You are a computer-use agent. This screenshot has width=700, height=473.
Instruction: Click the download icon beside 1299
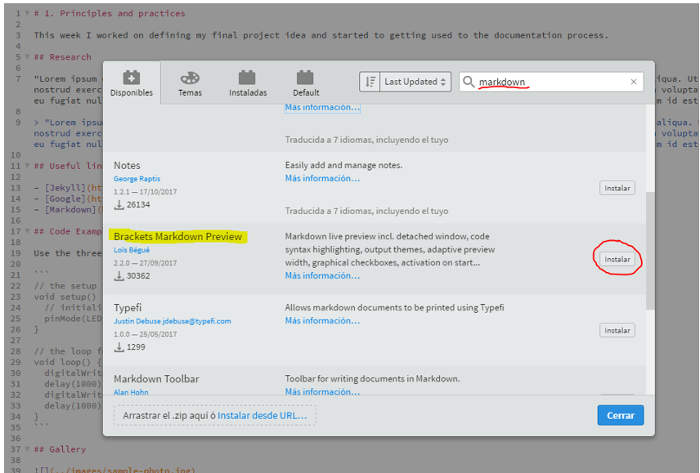click(x=119, y=347)
